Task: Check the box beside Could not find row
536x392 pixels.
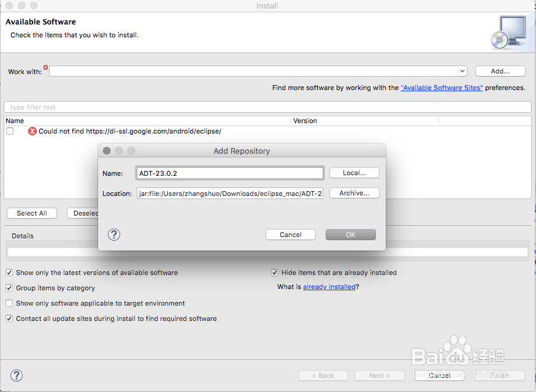Action: (10, 131)
